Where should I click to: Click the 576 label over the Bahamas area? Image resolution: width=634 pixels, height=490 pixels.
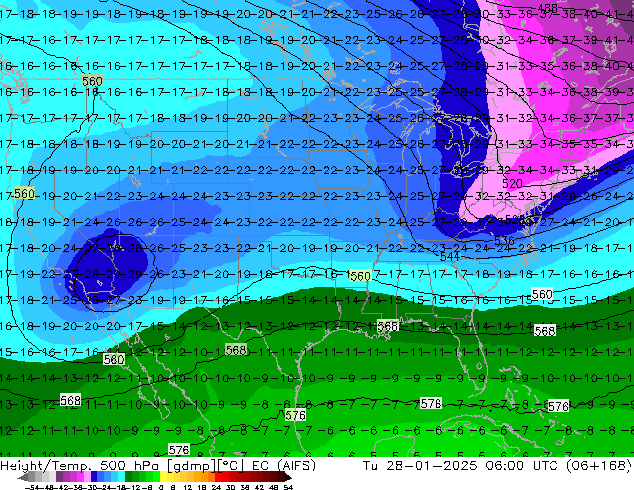click(558, 406)
